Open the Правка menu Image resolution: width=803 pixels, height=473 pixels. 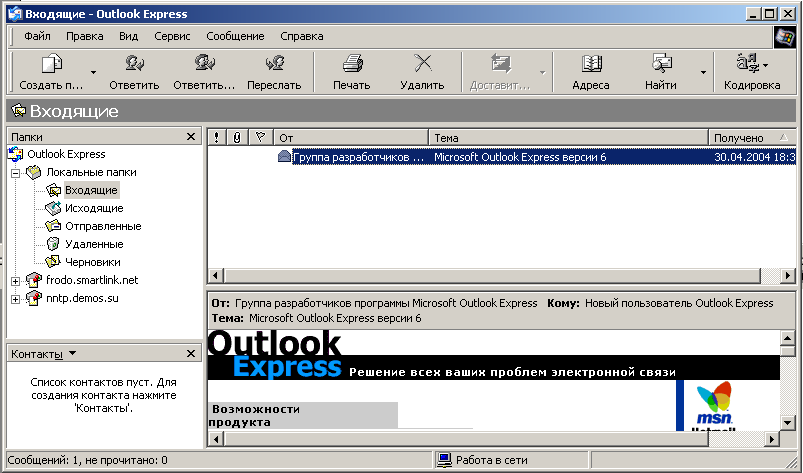pyautogui.click(x=84, y=36)
